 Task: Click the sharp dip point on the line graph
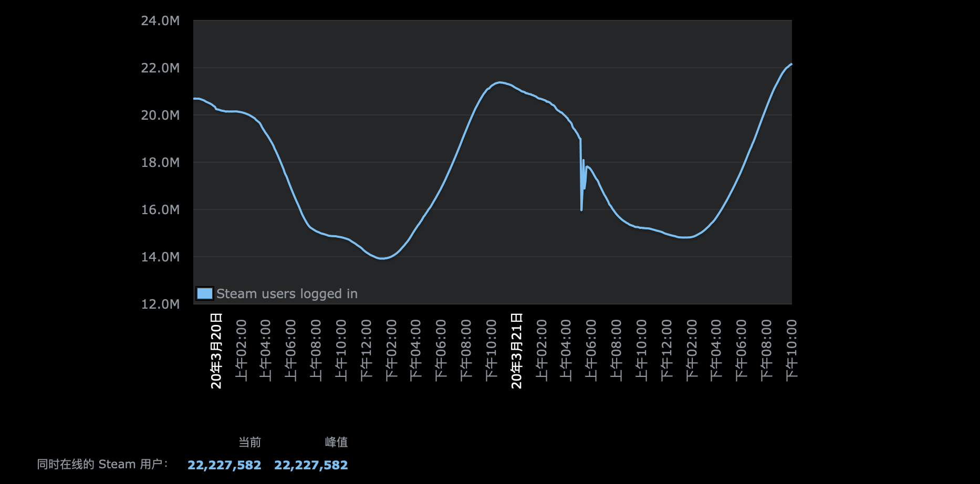(x=581, y=209)
